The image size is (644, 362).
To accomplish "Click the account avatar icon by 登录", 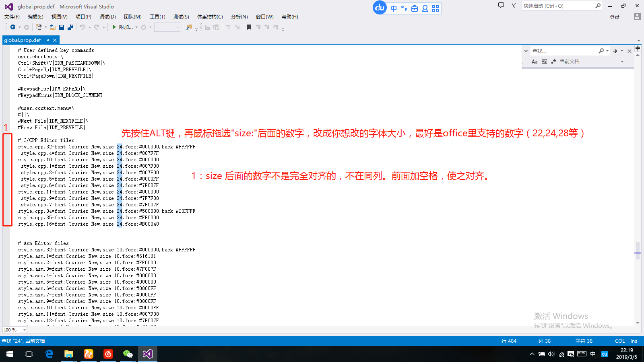I will point(637,17).
